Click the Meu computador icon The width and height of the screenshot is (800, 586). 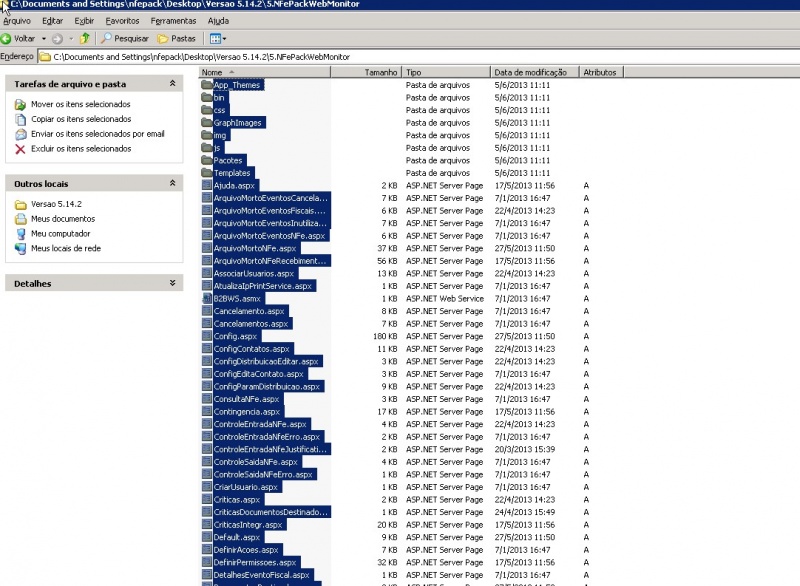[x=21, y=233]
